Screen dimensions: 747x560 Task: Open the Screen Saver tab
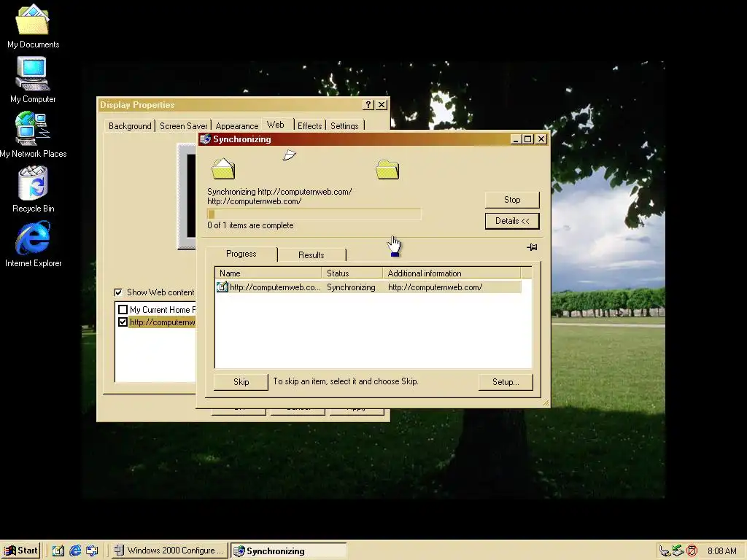pos(183,125)
